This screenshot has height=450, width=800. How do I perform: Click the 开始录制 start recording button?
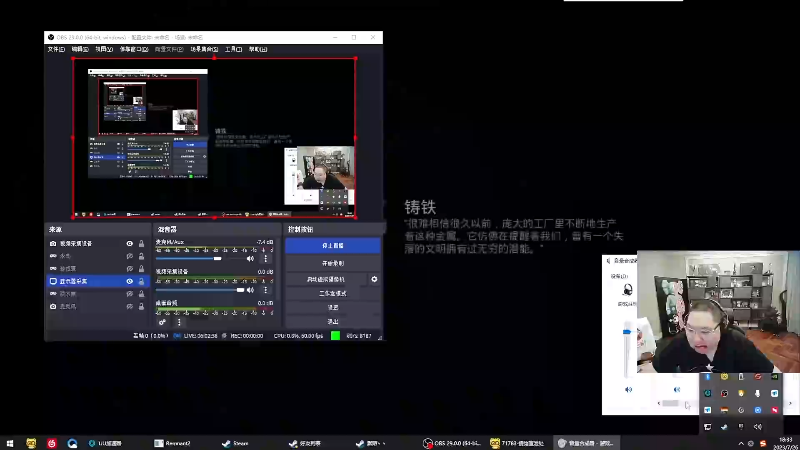pos(333,263)
